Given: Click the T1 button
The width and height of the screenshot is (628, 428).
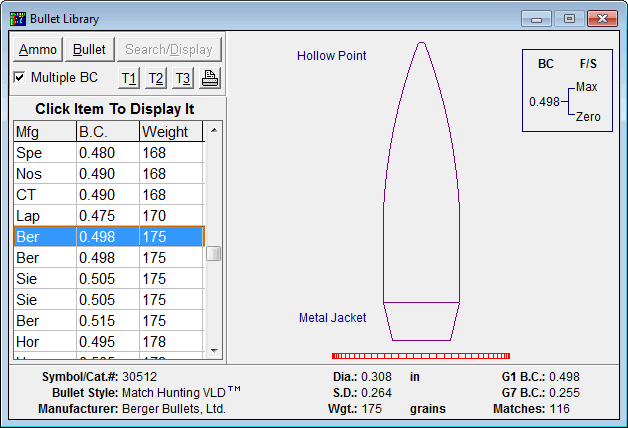Looking at the screenshot, I should click(x=129, y=78).
